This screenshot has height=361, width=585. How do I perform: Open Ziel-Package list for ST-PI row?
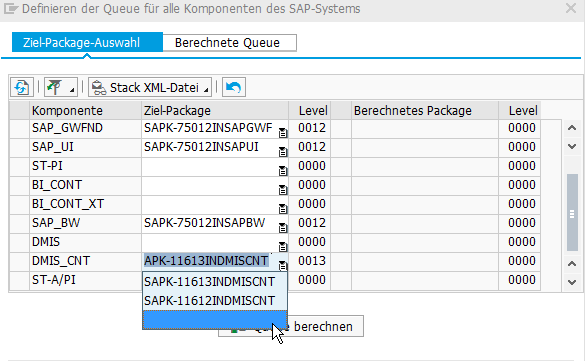click(x=283, y=171)
